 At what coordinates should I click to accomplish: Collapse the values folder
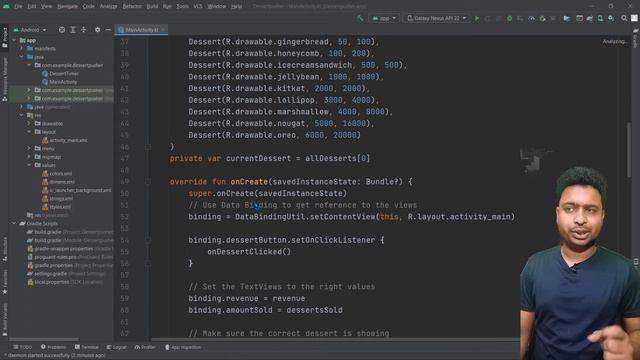(29, 165)
